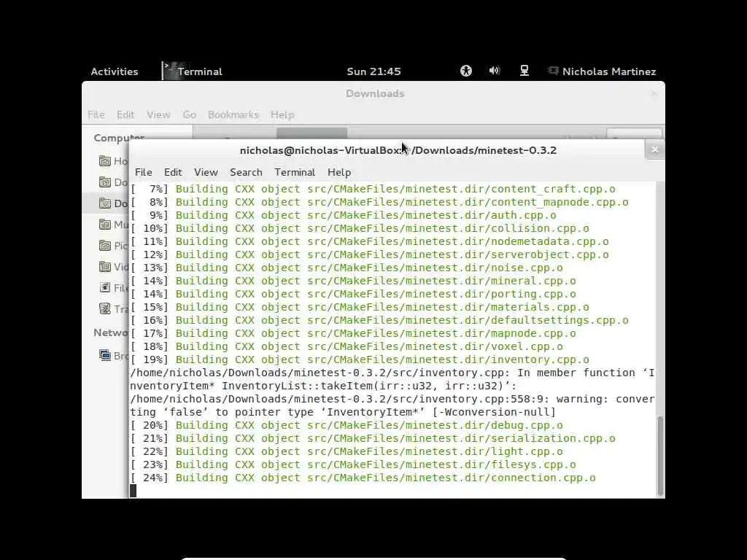This screenshot has height=560, width=747.
Task: Select the highlighted Downloads folder icon in sidebar
Action: tap(105, 203)
